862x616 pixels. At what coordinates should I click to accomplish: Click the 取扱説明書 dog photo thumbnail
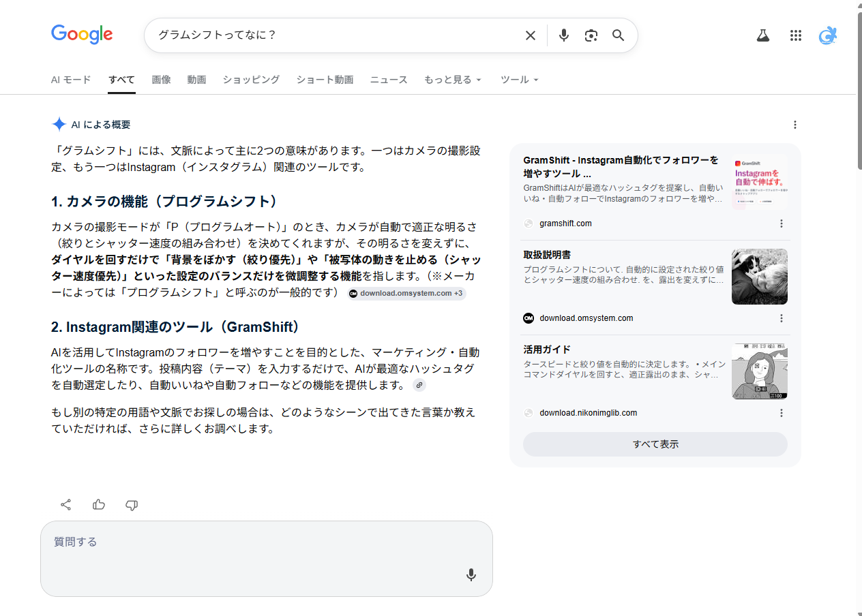click(760, 276)
